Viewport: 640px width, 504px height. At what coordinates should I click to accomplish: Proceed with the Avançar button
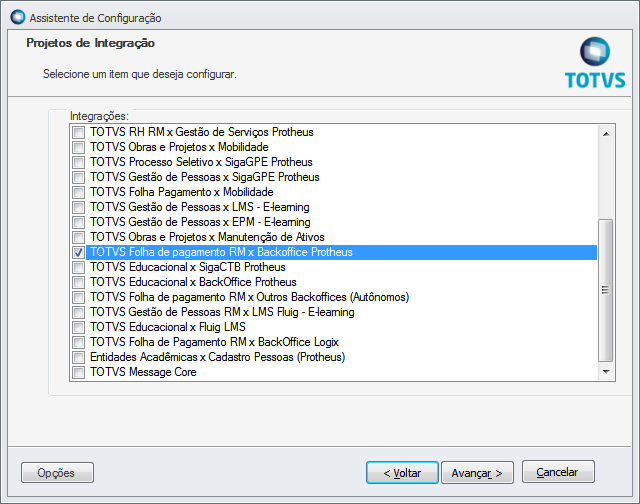[477, 473]
